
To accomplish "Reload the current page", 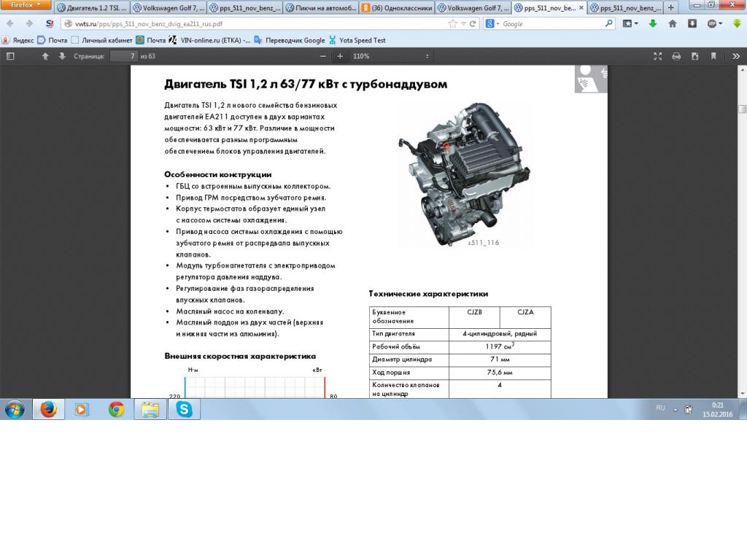I will tap(473, 24).
